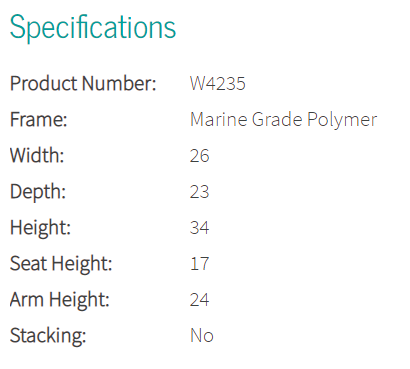
Task: Click the Specifications heading
Action: (x=93, y=28)
